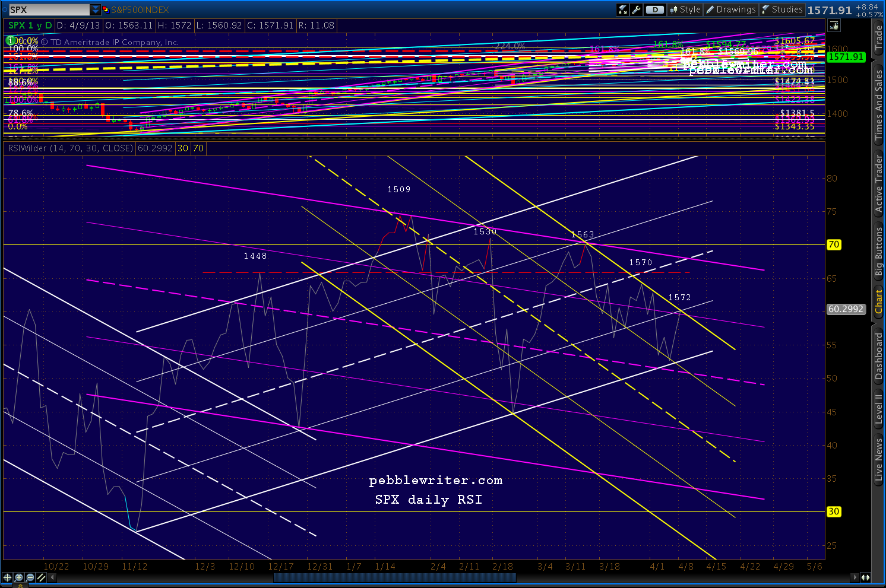This screenshot has height=588, width=886.
Task: Open chart settings wrench icon
Action: 636,9
